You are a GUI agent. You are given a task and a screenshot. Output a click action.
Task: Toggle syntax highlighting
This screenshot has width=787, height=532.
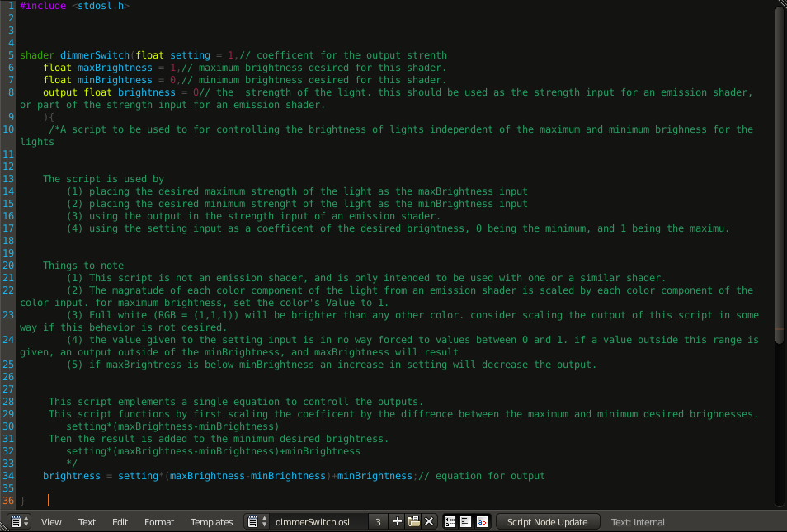tap(483, 521)
